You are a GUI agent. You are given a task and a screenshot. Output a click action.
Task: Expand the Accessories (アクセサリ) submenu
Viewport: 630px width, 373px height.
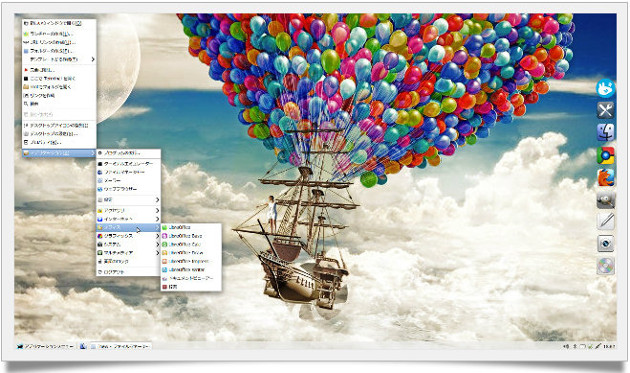pos(128,211)
